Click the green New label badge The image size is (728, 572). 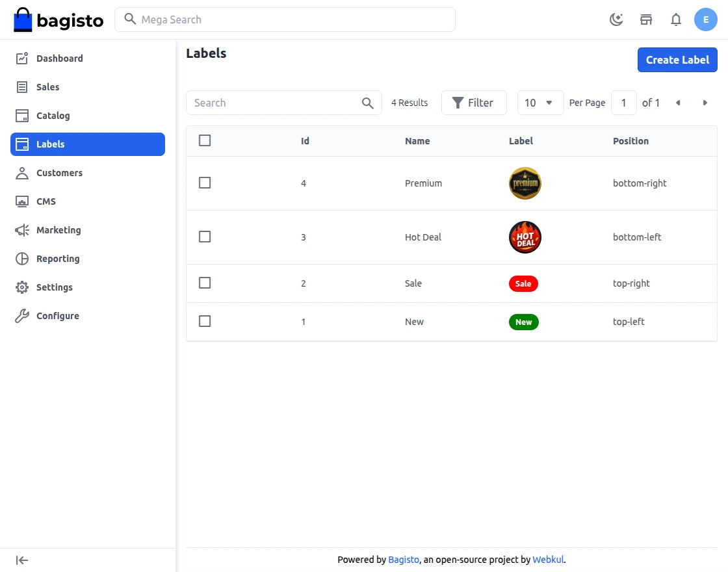pos(524,322)
